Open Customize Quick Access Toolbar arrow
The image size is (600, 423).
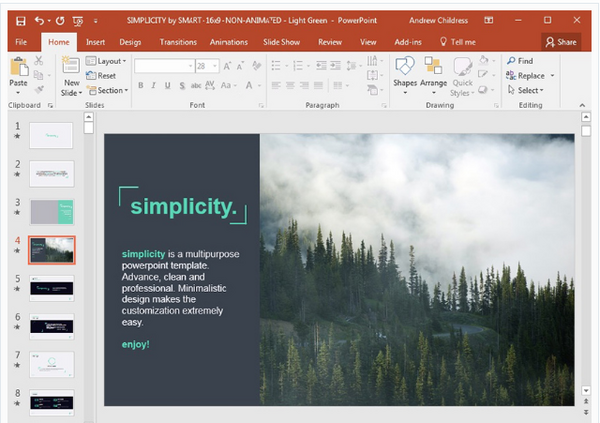(95, 21)
